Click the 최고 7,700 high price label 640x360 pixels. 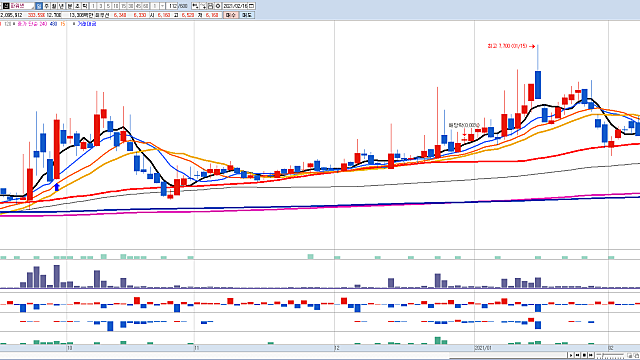tap(507, 46)
